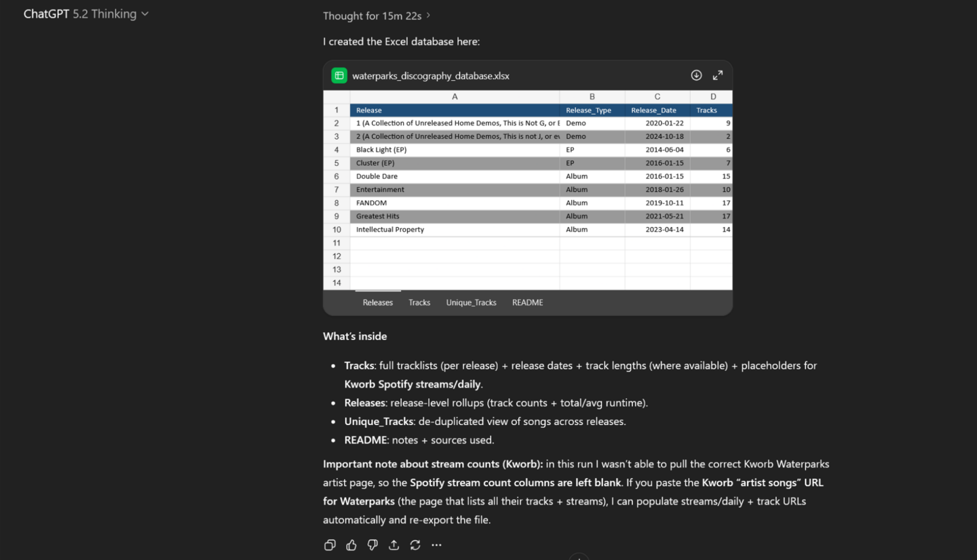Click the waterparks_discography_database.xlsx file name
This screenshot has height=560, width=977.
[x=431, y=76]
